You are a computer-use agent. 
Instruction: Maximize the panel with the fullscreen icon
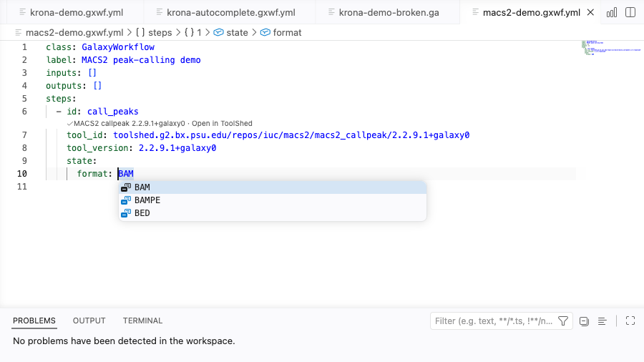[x=630, y=321]
